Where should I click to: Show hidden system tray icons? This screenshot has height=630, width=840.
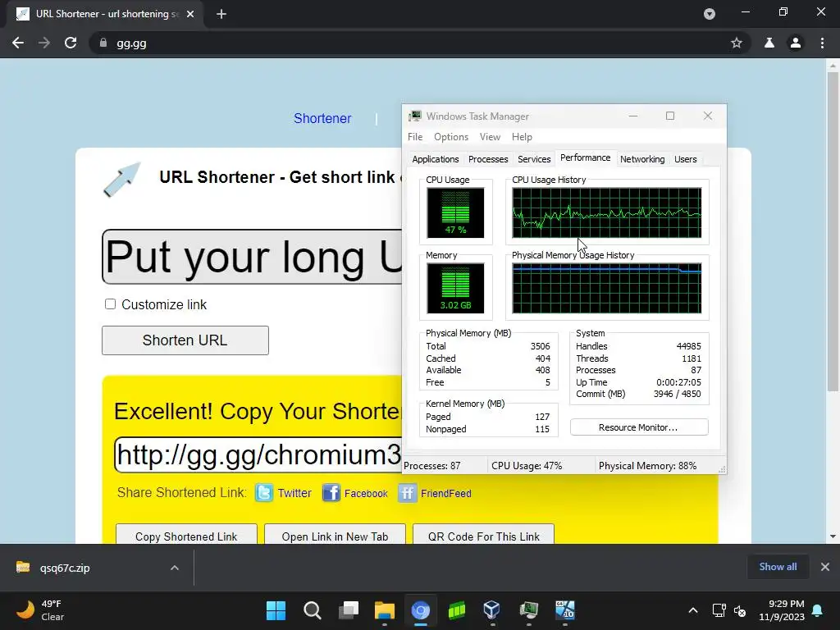693,610
